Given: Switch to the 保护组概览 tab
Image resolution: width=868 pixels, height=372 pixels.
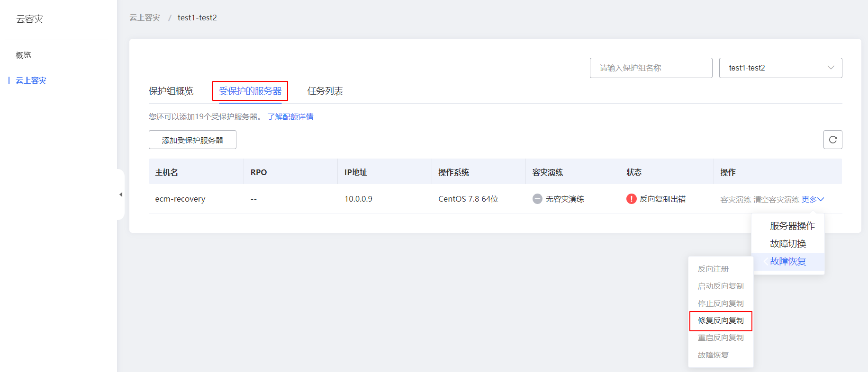Looking at the screenshot, I should [171, 91].
